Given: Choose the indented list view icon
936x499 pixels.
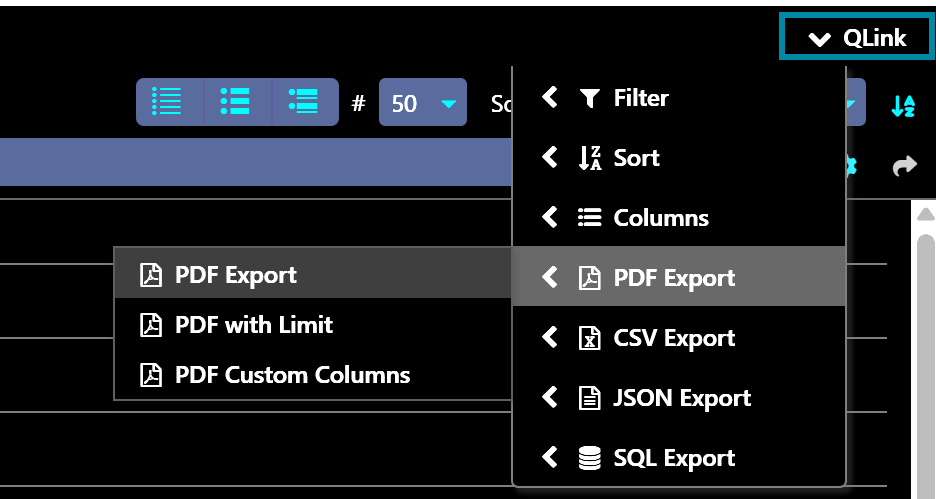Looking at the screenshot, I should tap(304, 102).
